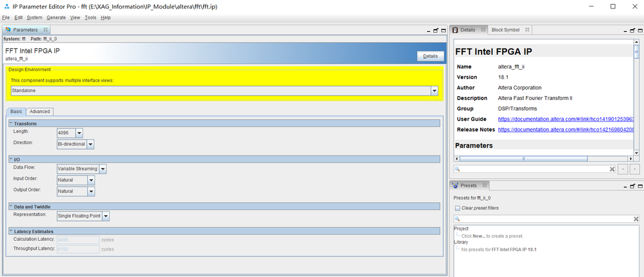Open the Edit menu

pyautogui.click(x=19, y=17)
